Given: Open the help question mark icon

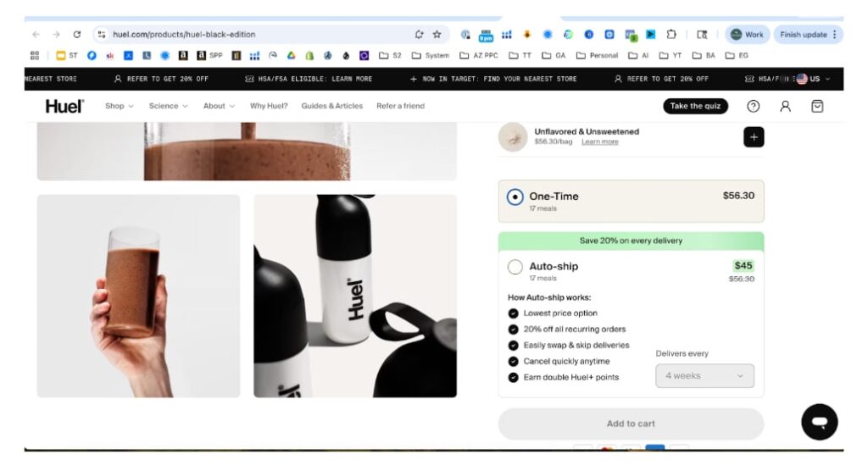Looking at the screenshot, I should [753, 106].
